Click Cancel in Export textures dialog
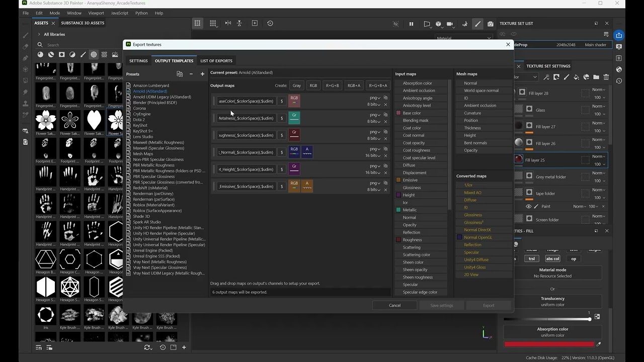644x362 pixels. tap(394, 305)
